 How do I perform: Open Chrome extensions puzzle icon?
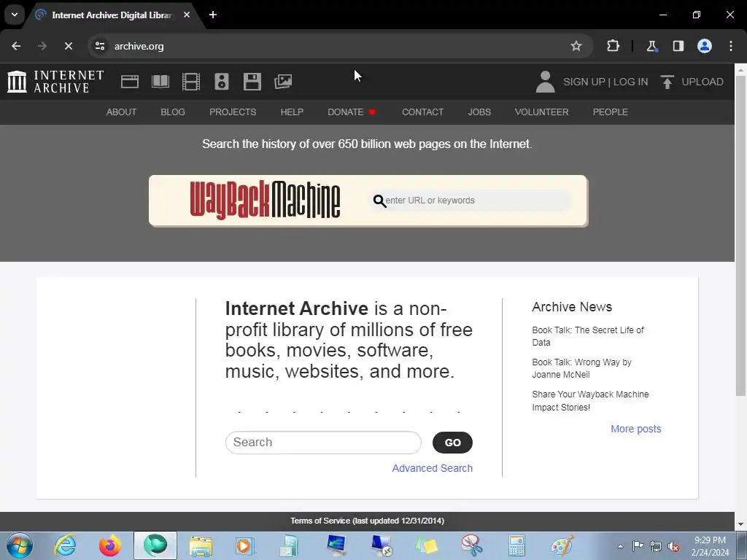pyautogui.click(x=613, y=46)
